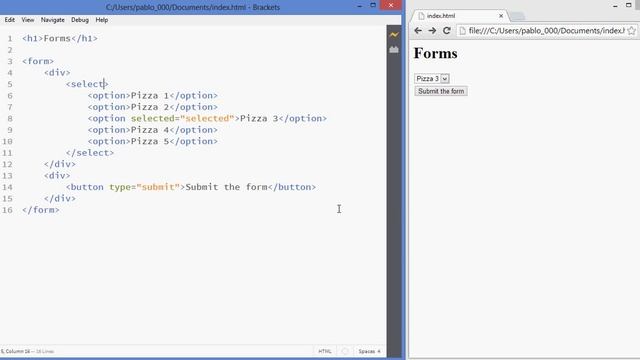
Task: Click the browser address bar URL
Action: point(546,31)
